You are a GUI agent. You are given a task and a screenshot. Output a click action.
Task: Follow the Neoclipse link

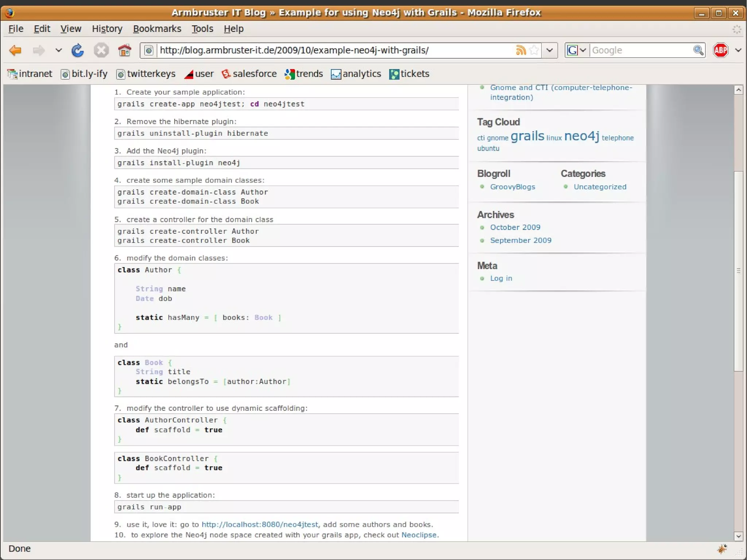coord(418,535)
